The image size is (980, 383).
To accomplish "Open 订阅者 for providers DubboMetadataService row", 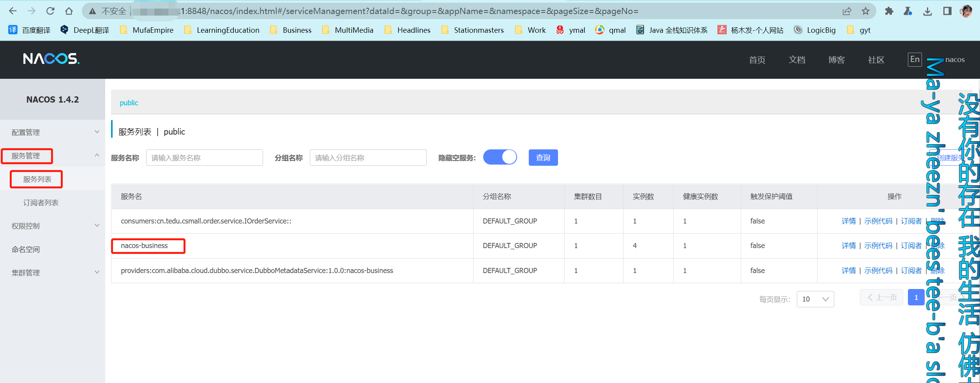I will (x=911, y=270).
